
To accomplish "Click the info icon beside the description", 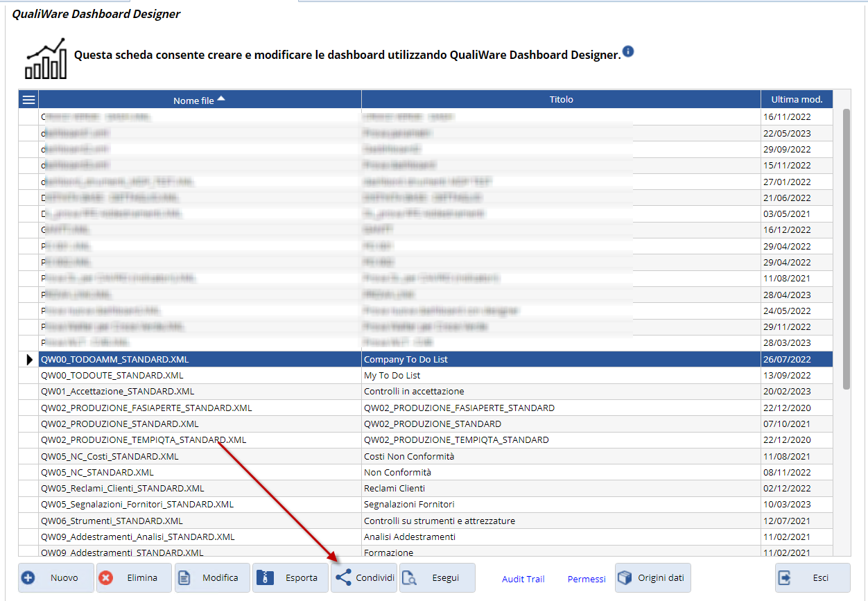I will click(628, 52).
